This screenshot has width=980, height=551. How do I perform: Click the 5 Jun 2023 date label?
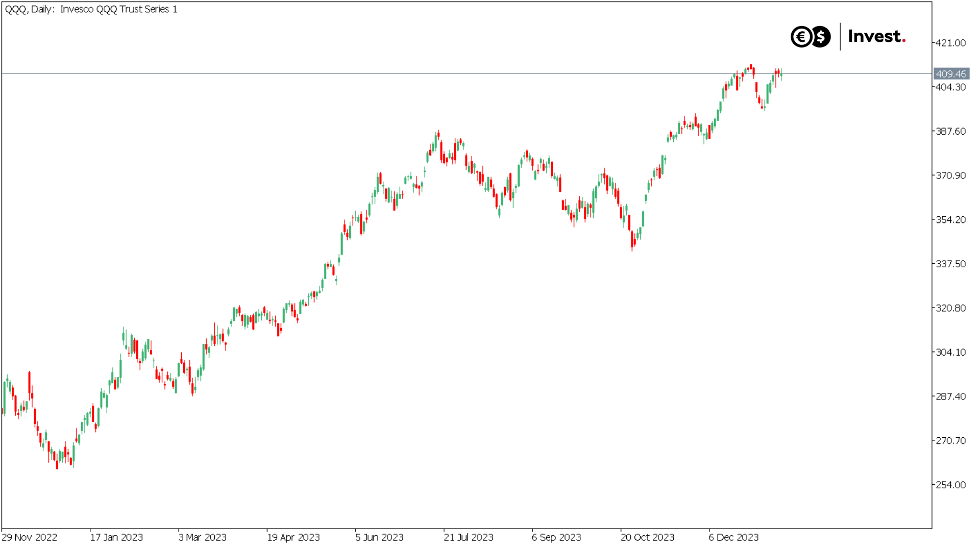click(379, 537)
